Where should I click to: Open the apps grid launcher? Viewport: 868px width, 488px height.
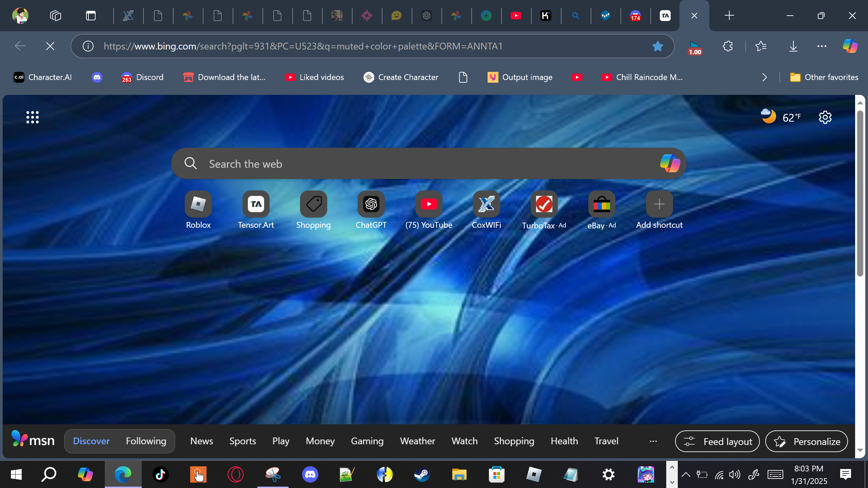click(x=33, y=117)
